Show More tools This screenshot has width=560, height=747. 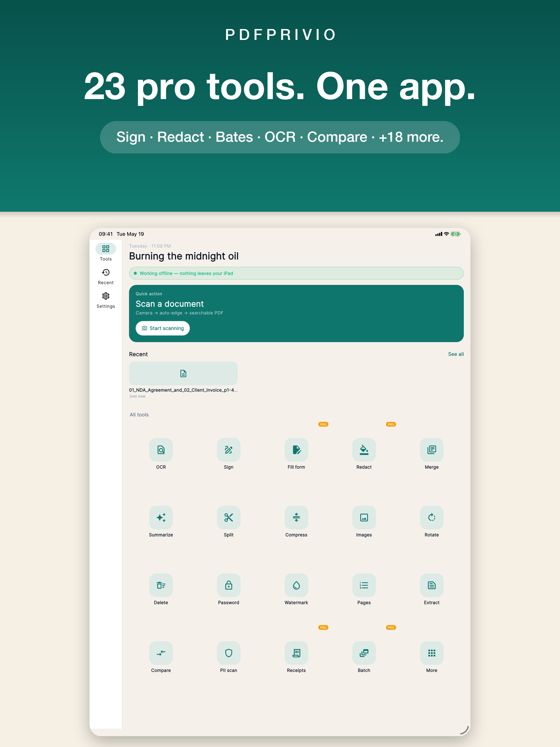[432, 653]
